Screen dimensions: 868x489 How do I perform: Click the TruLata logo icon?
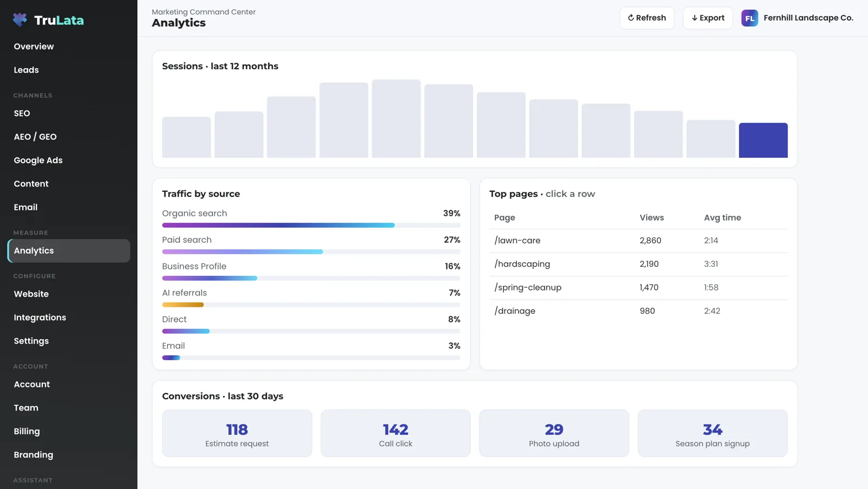click(x=20, y=20)
